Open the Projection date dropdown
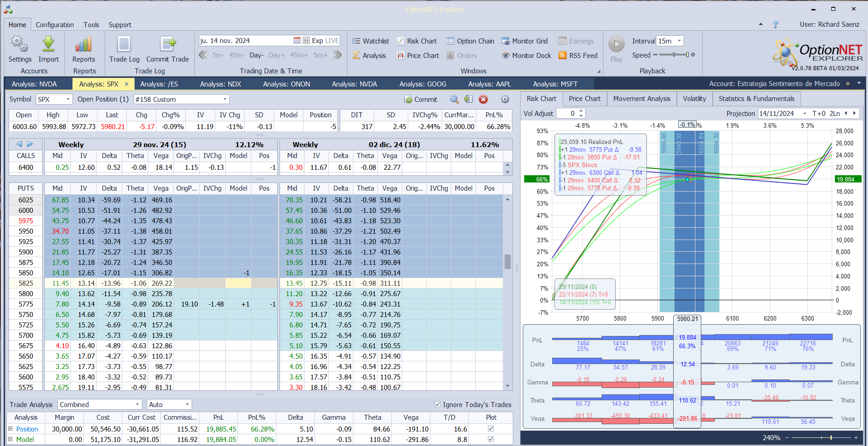 tap(805, 114)
